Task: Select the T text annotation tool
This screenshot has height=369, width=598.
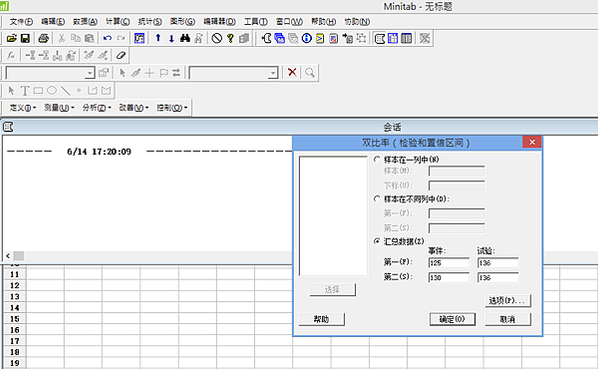Action: (x=25, y=90)
